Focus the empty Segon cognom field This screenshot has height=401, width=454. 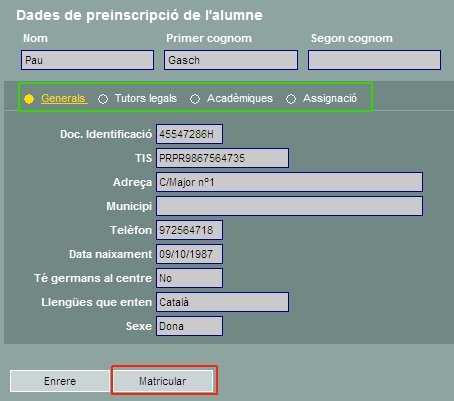(x=374, y=60)
